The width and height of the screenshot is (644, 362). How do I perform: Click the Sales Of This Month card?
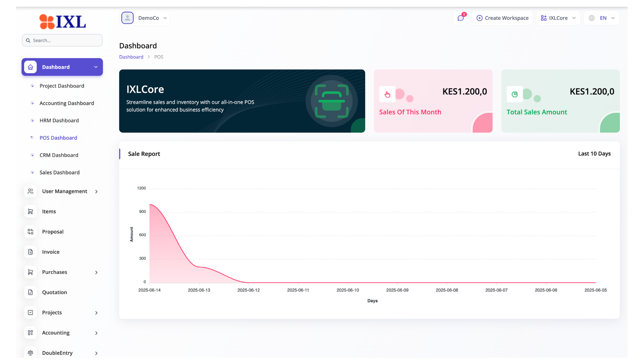coord(433,101)
